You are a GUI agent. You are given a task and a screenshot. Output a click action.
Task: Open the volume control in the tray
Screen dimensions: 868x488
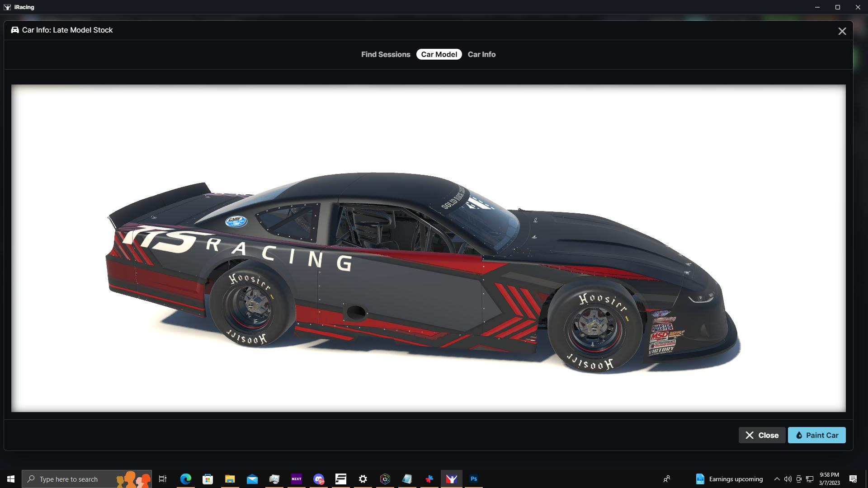point(787,479)
